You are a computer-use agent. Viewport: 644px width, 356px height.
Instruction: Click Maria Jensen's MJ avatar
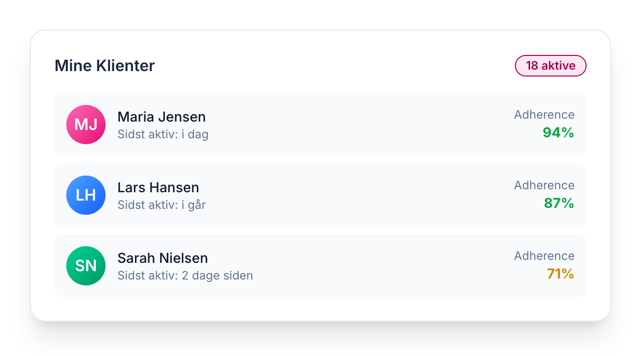click(86, 125)
